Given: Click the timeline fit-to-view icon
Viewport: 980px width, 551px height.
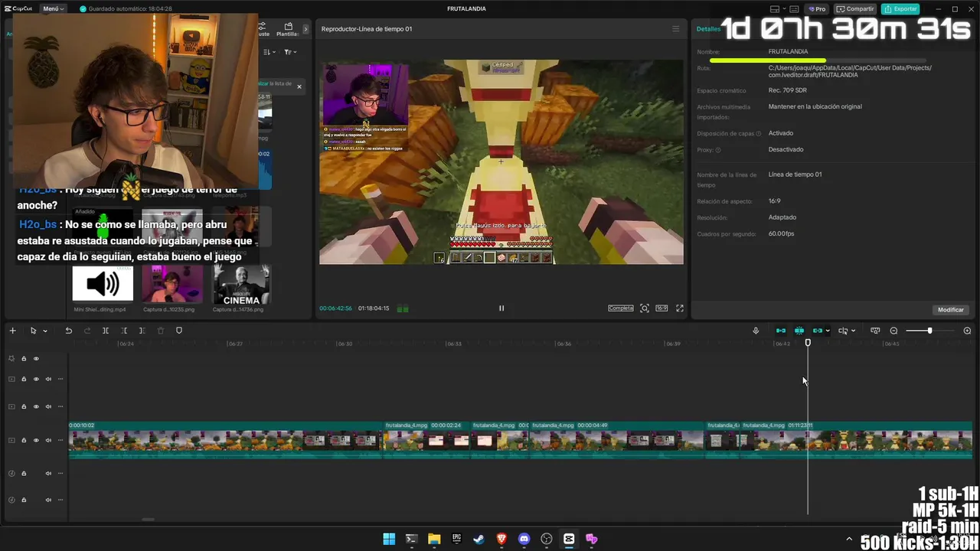Looking at the screenshot, I should tap(875, 331).
